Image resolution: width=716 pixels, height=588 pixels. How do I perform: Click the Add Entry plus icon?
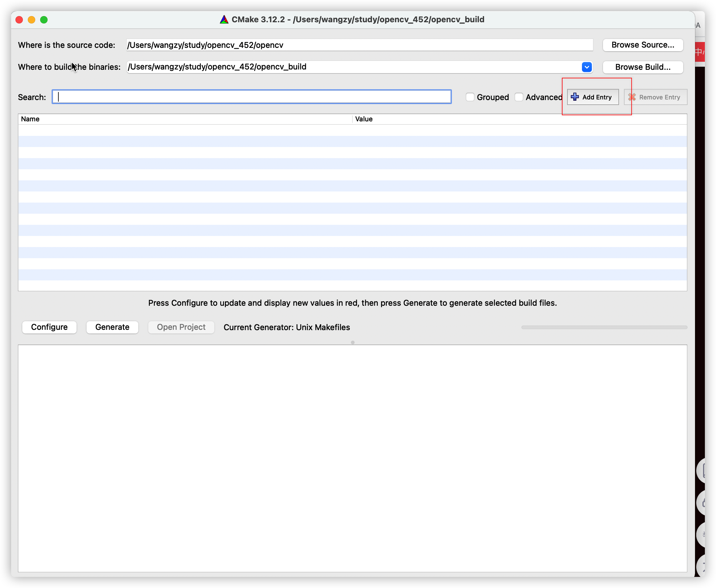(x=575, y=97)
